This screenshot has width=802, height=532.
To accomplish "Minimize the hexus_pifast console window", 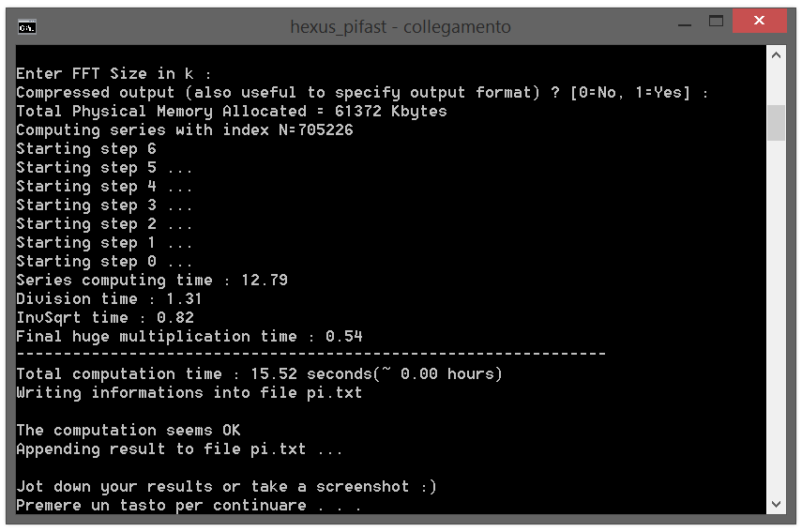I will [x=685, y=23].
